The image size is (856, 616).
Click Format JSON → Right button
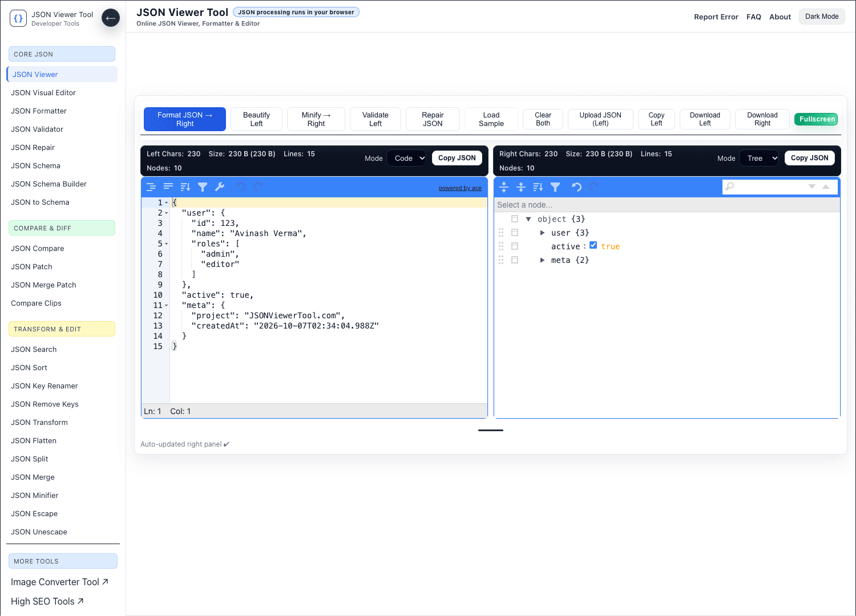185,119
